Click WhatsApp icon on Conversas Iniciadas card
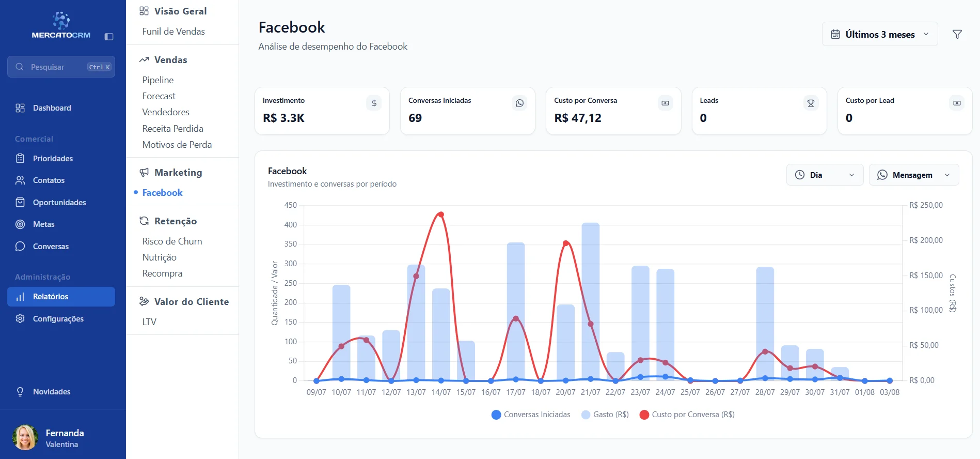Screen dimensions: 980x459 pyautogui.click(x=519, y=103)
